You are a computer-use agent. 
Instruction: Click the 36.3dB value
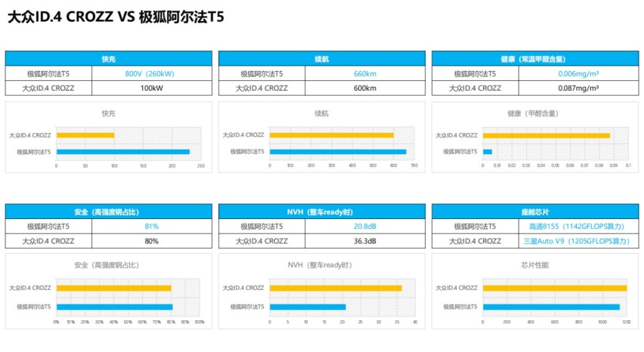coord(365,241)
